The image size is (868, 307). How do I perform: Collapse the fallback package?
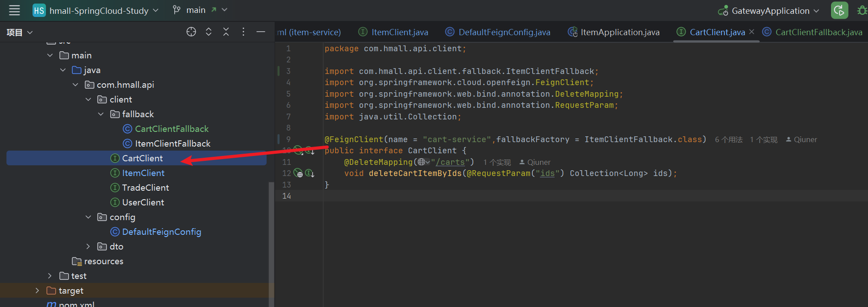101,114
